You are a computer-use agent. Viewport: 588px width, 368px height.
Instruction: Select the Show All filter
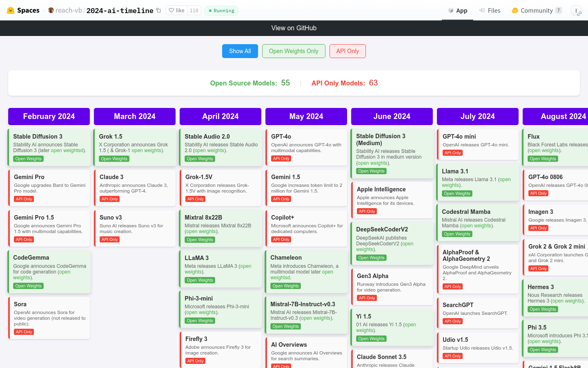(x=240, y=51)
